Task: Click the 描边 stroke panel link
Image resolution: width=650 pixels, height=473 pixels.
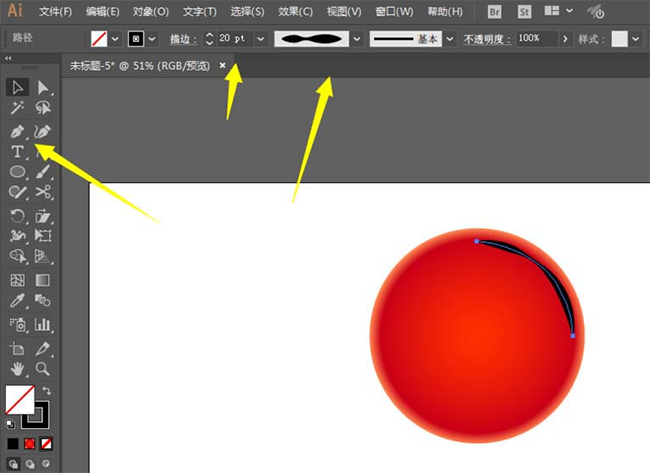Action: 181,38
